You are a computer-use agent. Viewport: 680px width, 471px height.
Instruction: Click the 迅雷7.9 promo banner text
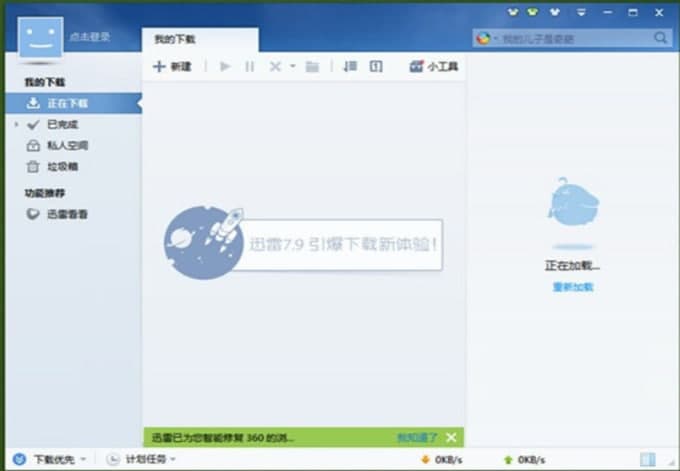342,245
